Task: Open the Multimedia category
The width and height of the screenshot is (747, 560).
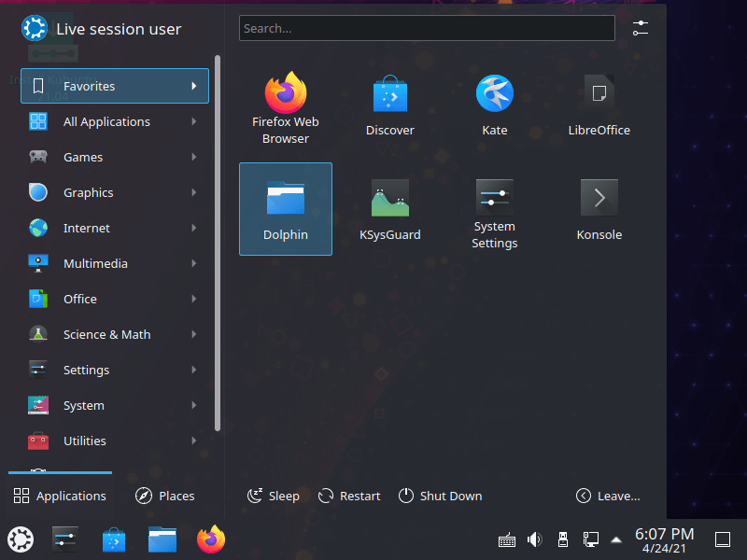Action: click(x=115, y=263)
